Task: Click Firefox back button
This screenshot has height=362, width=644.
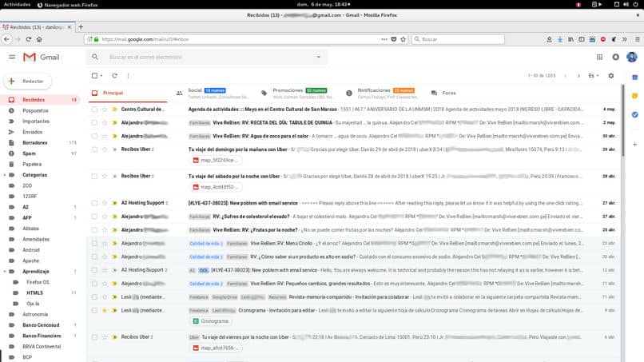Action: pyautogui.click(x=7, y=39)
